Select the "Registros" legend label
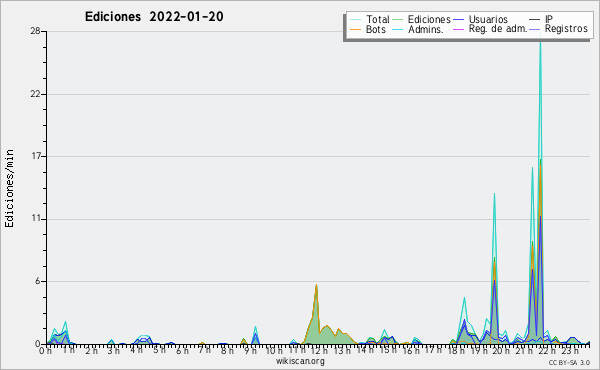This screenshot has width=600, height=370. [566, 29]
